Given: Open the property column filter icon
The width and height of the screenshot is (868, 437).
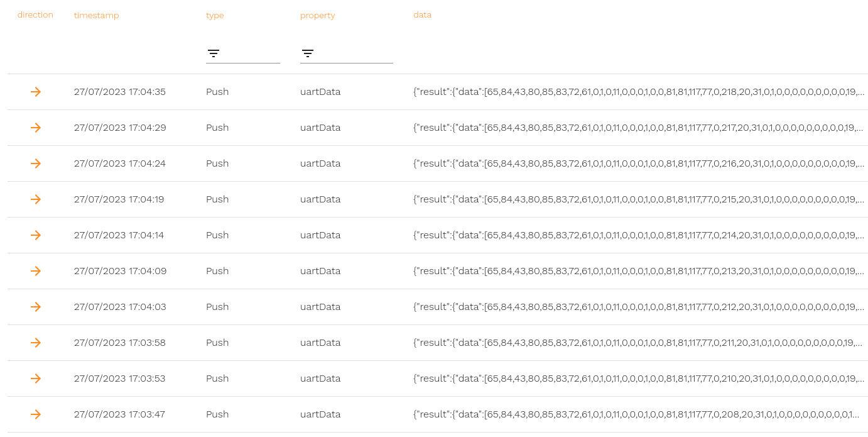Looking at the screenshot, I should coord(308,53).
